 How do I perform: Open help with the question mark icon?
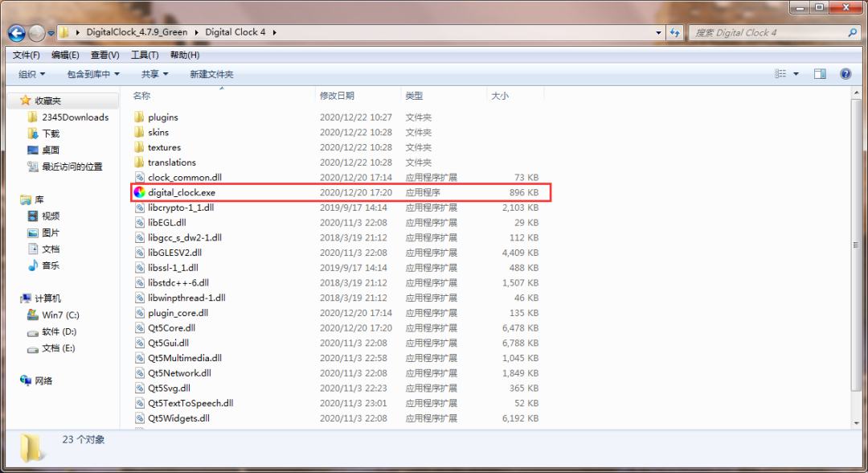tap(845, 74)
